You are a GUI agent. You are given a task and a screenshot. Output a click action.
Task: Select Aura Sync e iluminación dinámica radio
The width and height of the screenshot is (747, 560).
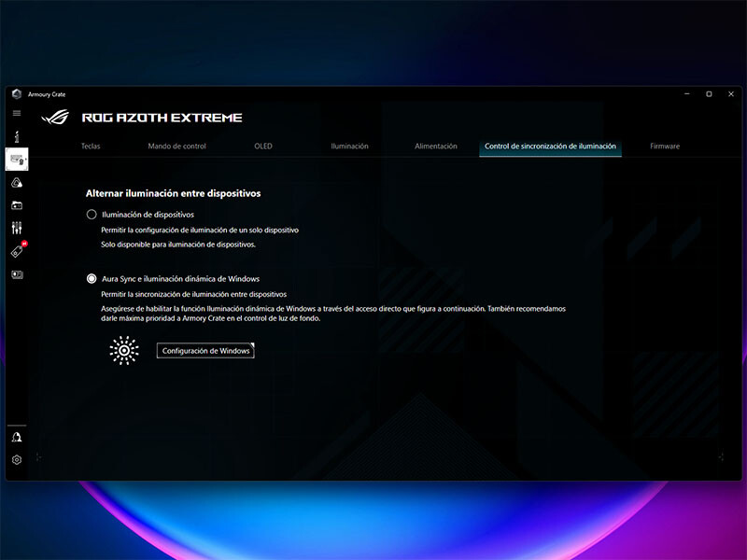(92, 278)
